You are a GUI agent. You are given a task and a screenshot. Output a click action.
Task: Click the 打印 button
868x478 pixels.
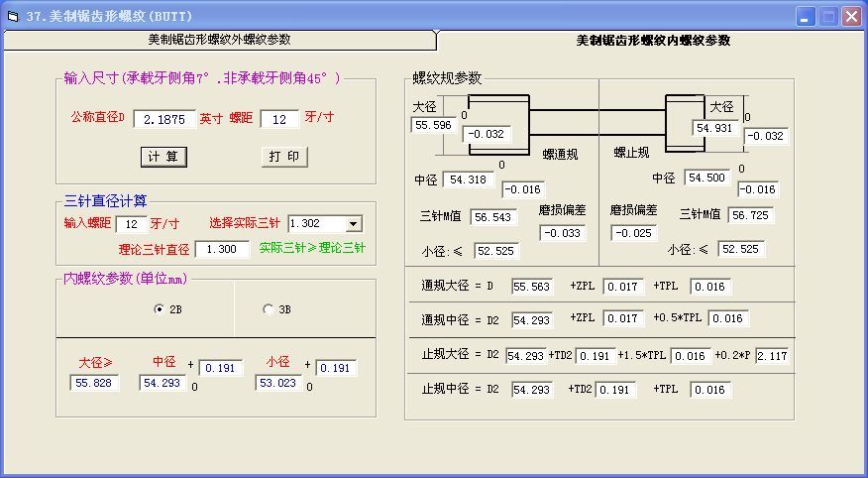[284, 157]
